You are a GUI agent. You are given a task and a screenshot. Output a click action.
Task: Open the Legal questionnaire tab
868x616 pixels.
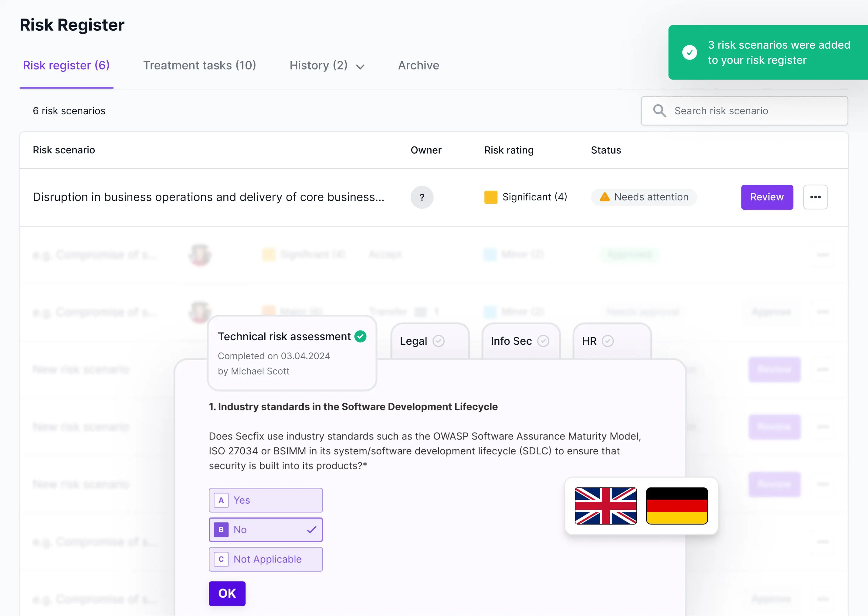coord(429,341)
